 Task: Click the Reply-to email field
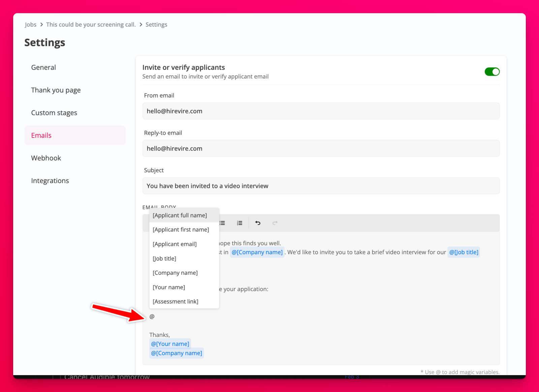click(321, 148)
